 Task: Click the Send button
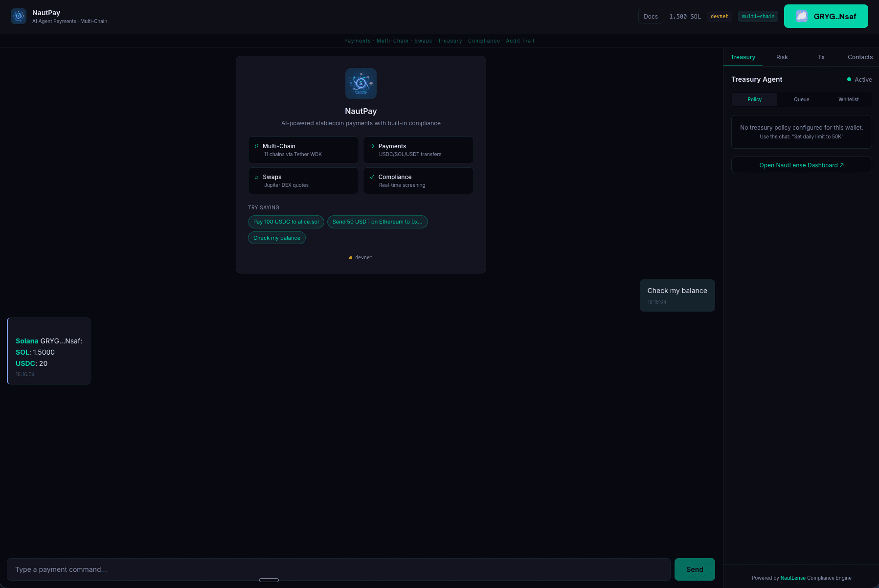[x=695, y=569]
